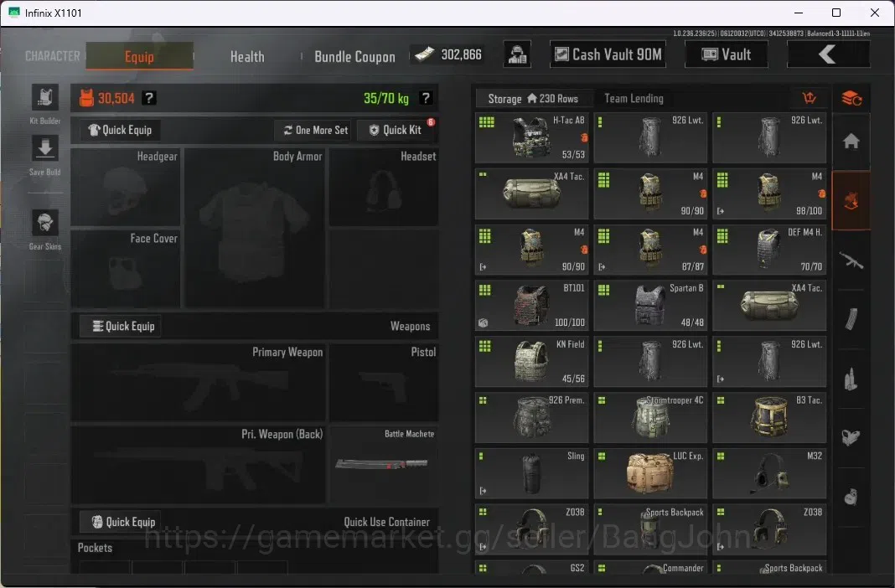Image resolution: width=895 pixels, height=588 pixels.
Task: Select the rifle weapons category icon
Action: 851,260
